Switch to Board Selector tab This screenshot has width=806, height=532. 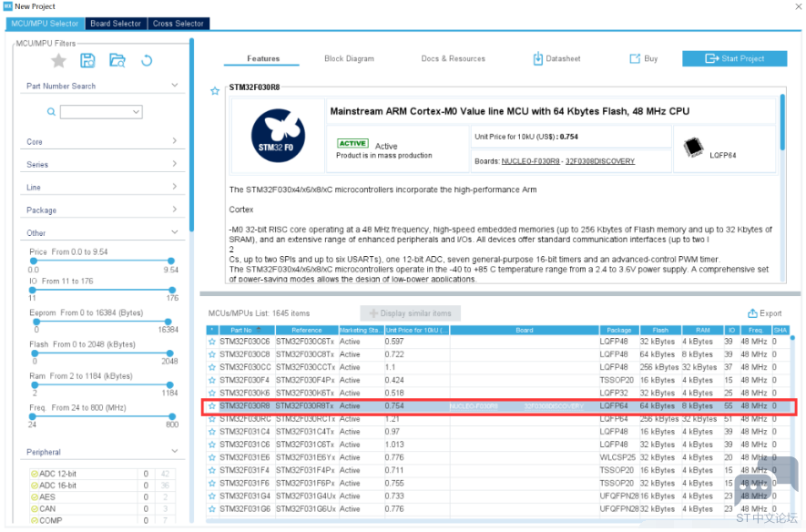[x=116, y=24]
